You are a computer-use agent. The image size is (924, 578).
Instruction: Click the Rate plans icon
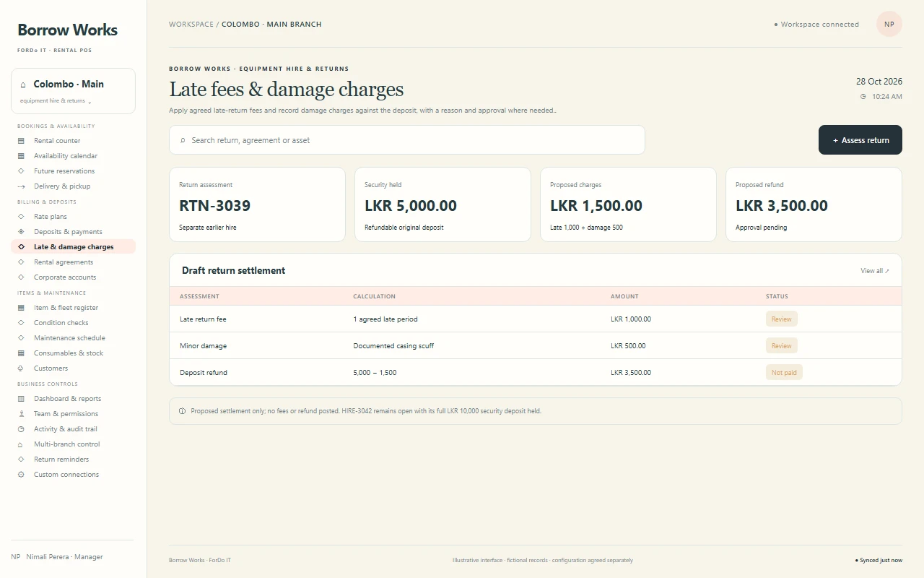21,217
